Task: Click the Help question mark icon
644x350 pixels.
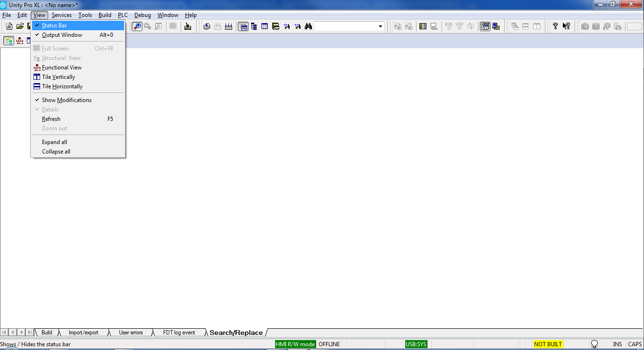Action: coord(555,26)
